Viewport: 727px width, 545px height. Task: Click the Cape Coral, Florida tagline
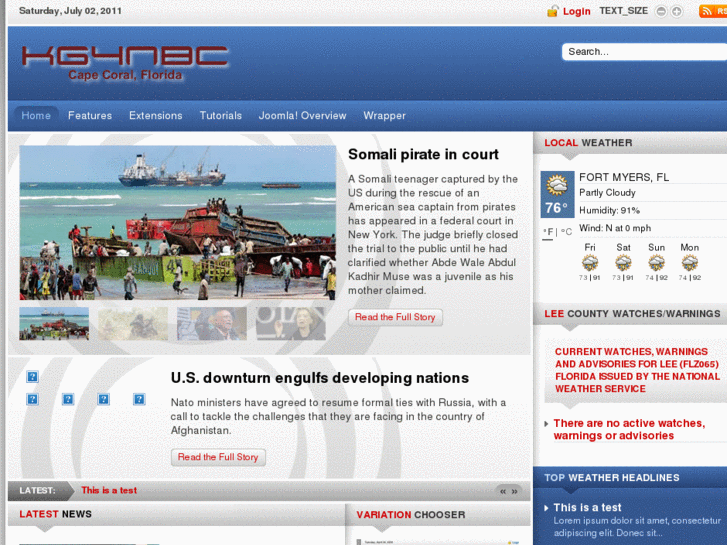[x=125, y=75]
